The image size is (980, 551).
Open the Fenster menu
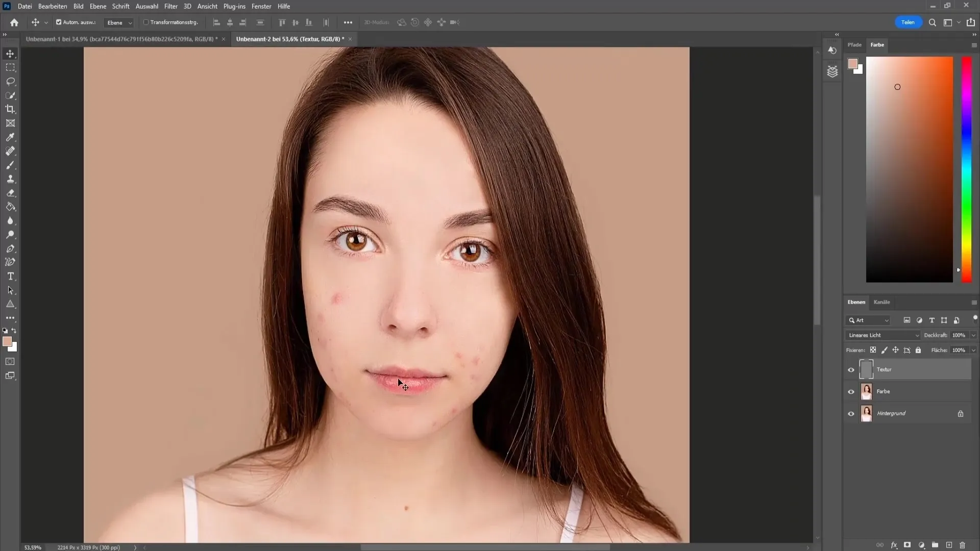tap(261, 6)
